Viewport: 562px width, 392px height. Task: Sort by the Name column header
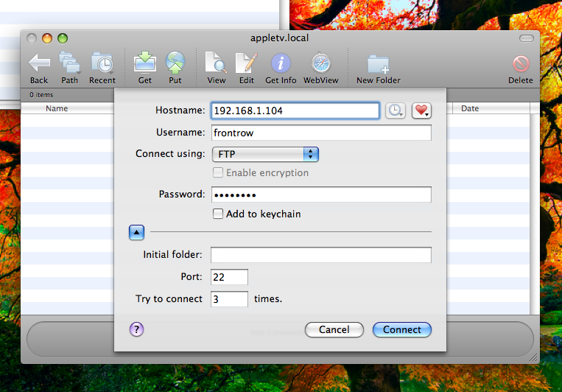pos(57,108)
